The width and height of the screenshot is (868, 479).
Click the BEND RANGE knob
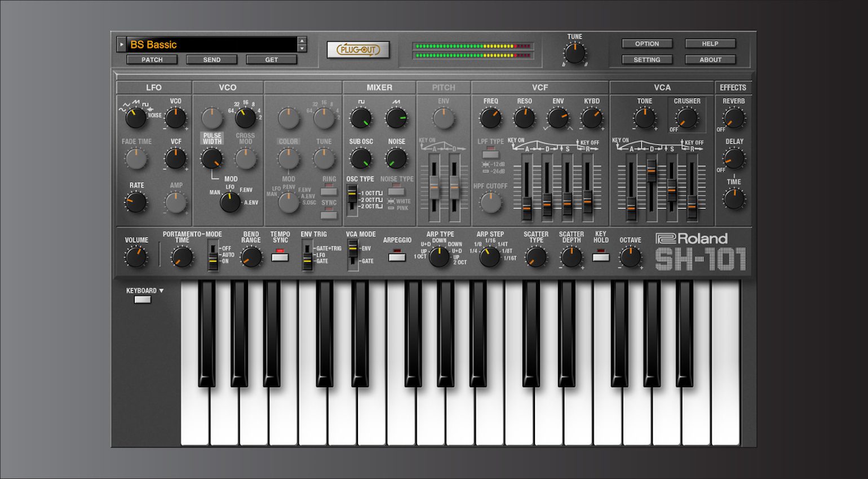(x=251, y=257)
